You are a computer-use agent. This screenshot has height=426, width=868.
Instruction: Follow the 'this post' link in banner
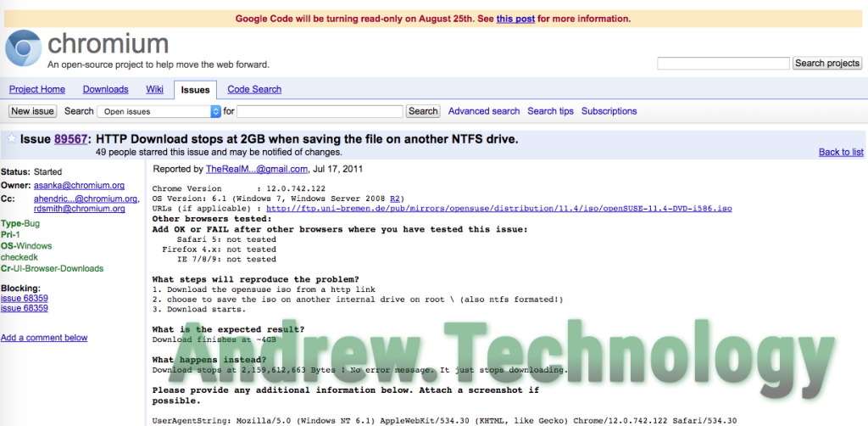tap(515, 19)
